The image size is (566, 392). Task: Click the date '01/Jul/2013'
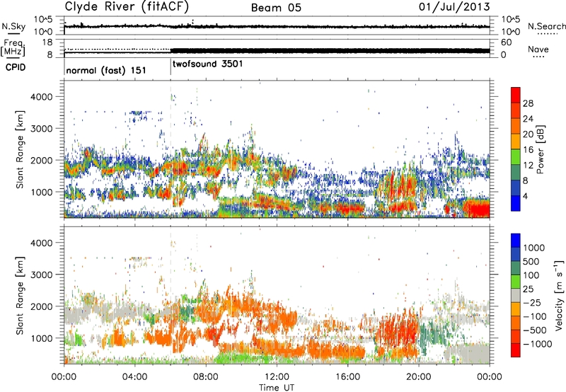pos(454,7)
